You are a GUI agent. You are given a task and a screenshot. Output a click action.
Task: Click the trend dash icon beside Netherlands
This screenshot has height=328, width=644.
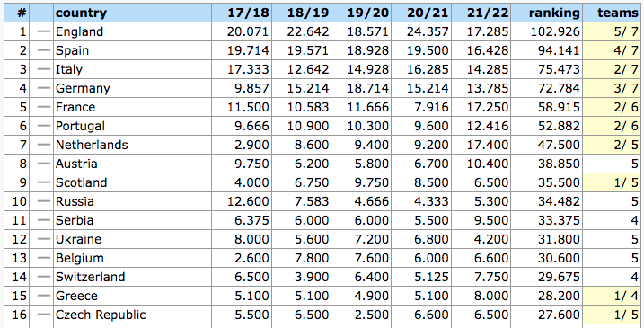[43, 145]
